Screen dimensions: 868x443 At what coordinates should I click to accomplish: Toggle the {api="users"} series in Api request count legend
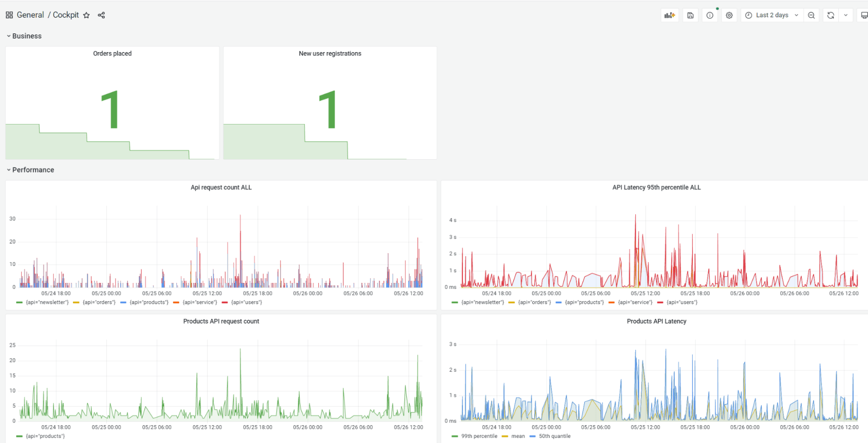(x=246, y=302)
